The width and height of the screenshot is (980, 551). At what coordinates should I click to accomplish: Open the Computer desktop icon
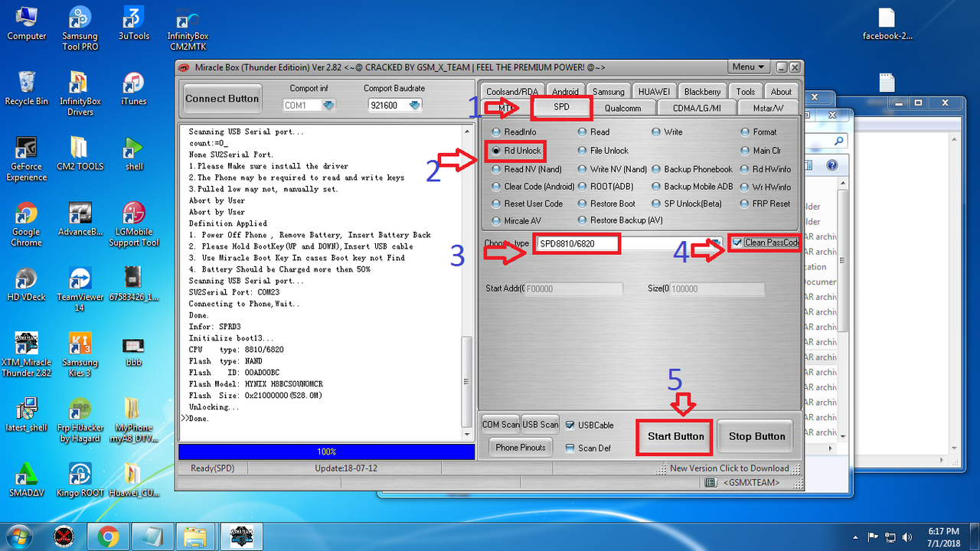[26, 23]
